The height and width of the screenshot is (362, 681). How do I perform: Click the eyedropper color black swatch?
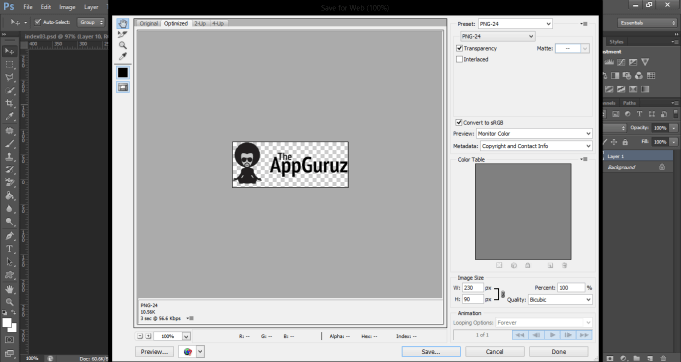[x=123, y=72]
